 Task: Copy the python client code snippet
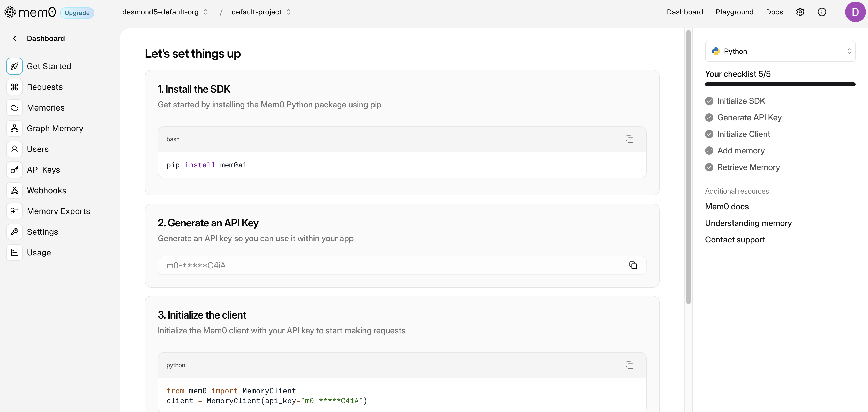click(x=629, y=365)
